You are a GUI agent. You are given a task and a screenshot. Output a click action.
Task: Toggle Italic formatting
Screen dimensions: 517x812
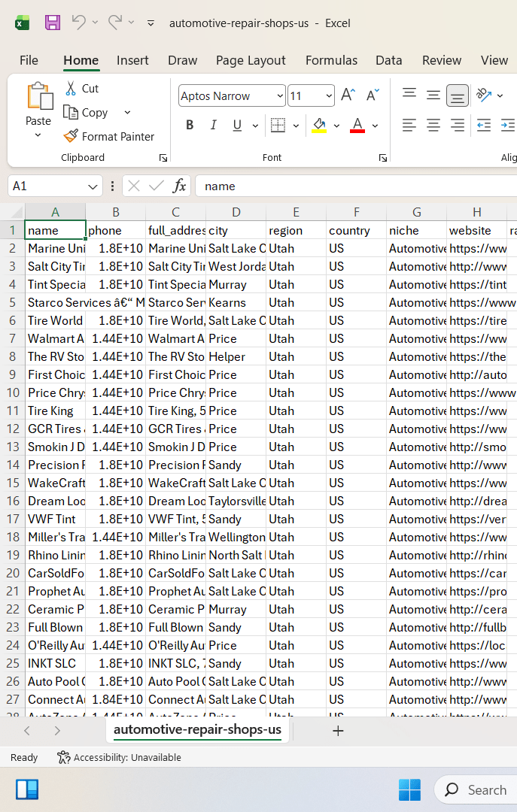213,126
